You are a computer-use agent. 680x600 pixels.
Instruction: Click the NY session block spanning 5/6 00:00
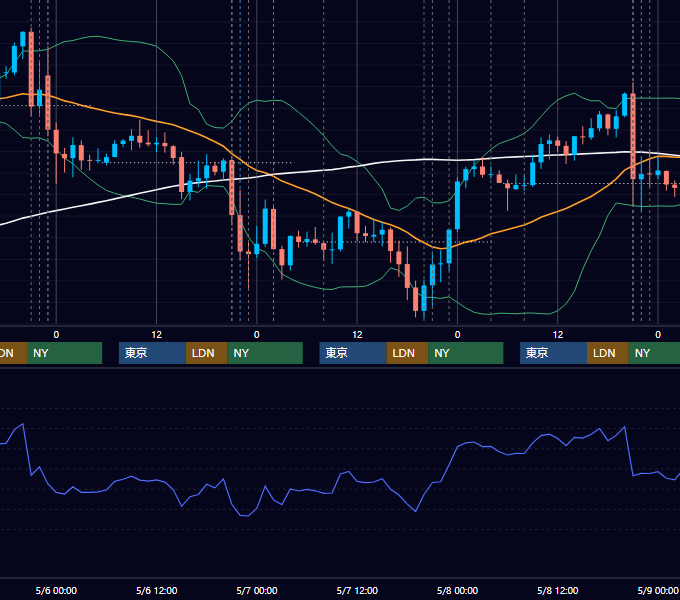pos(64,353)
